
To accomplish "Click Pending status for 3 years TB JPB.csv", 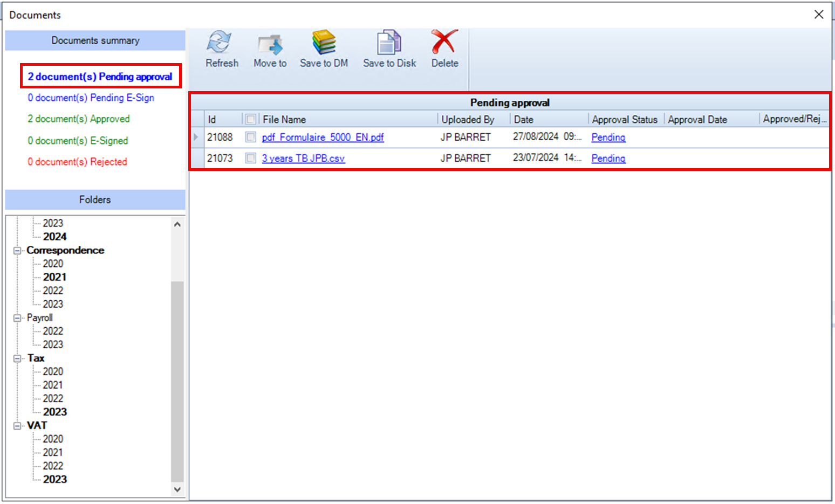I will point(608,158).
